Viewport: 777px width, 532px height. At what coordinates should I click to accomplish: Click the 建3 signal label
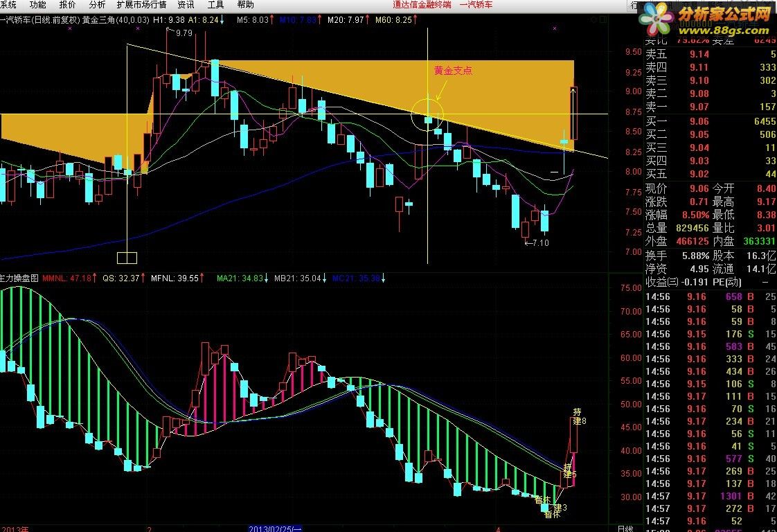point(560,508)
